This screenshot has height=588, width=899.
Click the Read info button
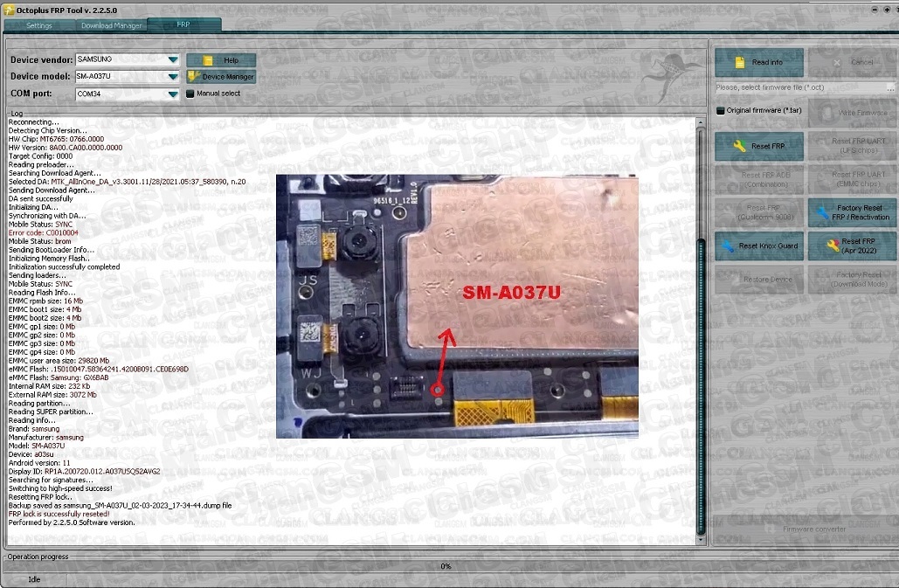pos(758,62)
